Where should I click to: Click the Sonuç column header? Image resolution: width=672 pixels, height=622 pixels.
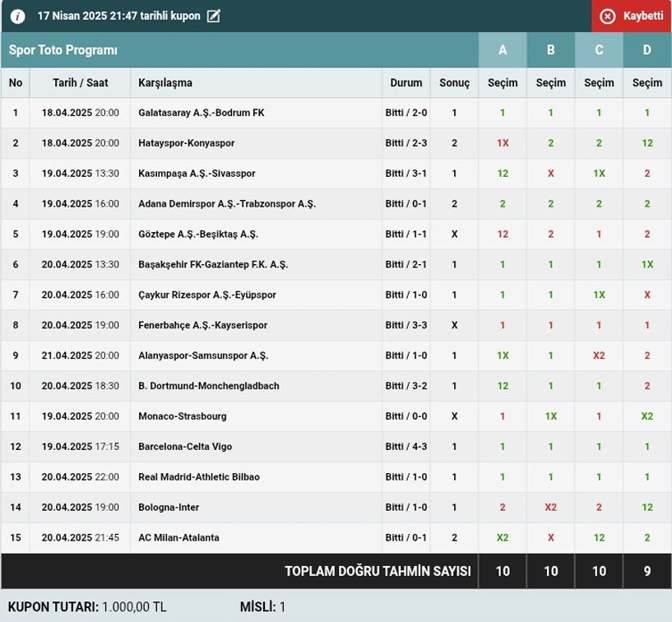[x=454, y=83]
